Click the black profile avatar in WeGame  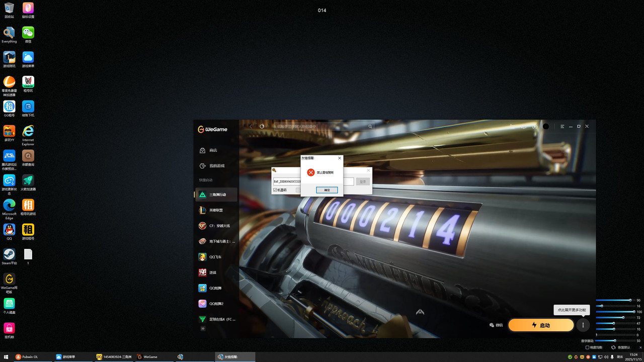(546, 126)
